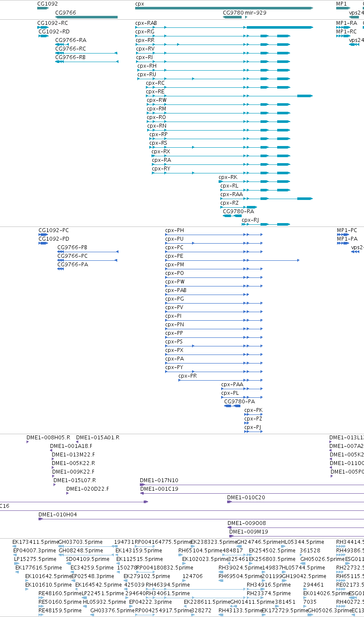364x617 pixels.
Task: Click the cpx-RG transcript label
Action: pos(145,32)
